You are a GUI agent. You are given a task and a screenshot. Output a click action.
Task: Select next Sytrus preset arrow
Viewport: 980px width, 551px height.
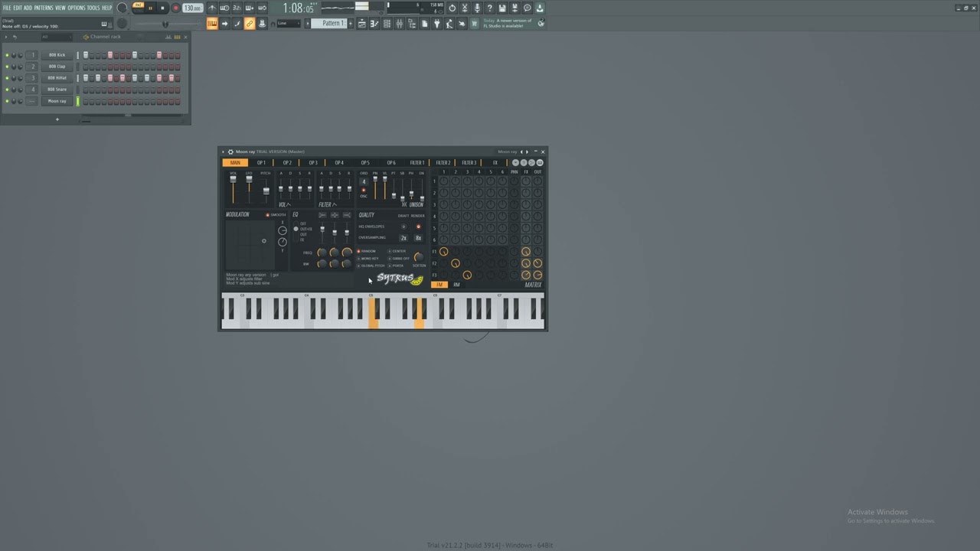tap(527, 152)
